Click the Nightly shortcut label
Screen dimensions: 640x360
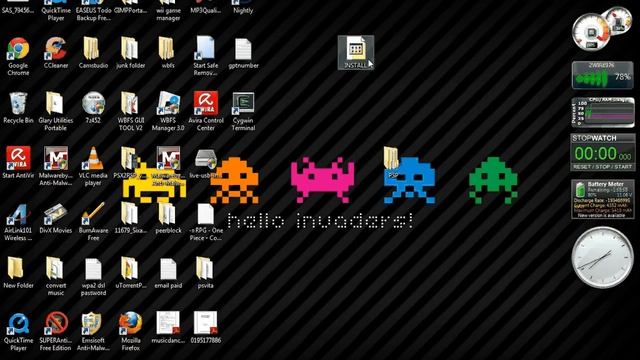pyautogui.click(x=243, y=11)
